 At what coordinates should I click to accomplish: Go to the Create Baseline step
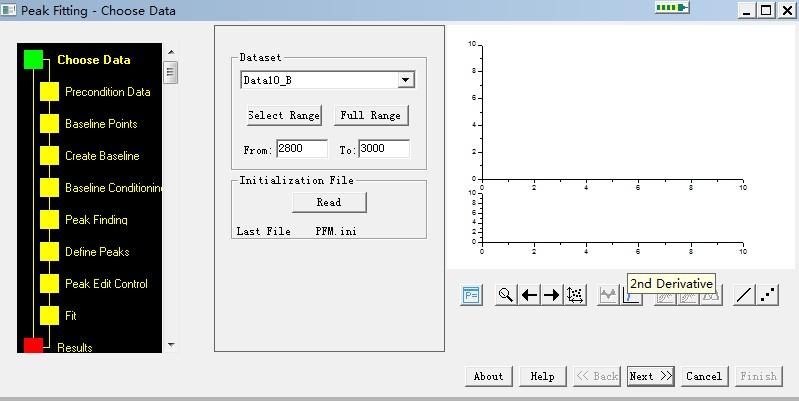[x=102, y=156]
